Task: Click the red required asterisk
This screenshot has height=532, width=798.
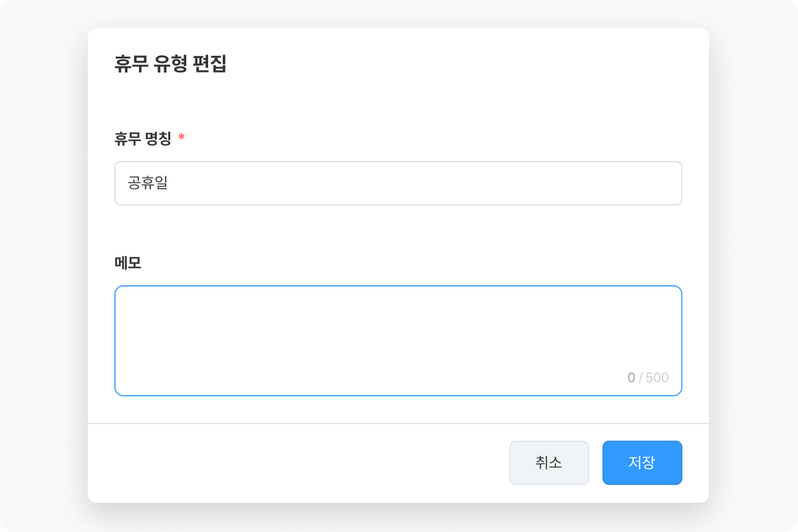Action: [x=182, y=138]
